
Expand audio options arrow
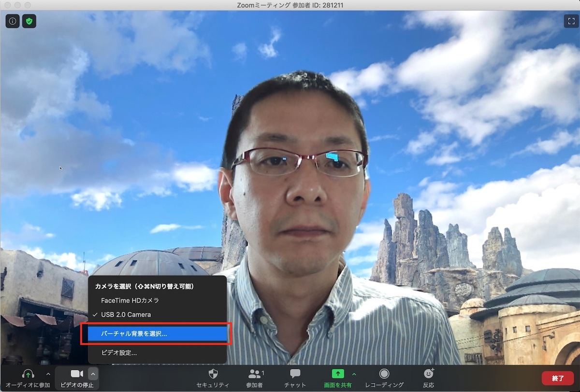tap(48, 374)
